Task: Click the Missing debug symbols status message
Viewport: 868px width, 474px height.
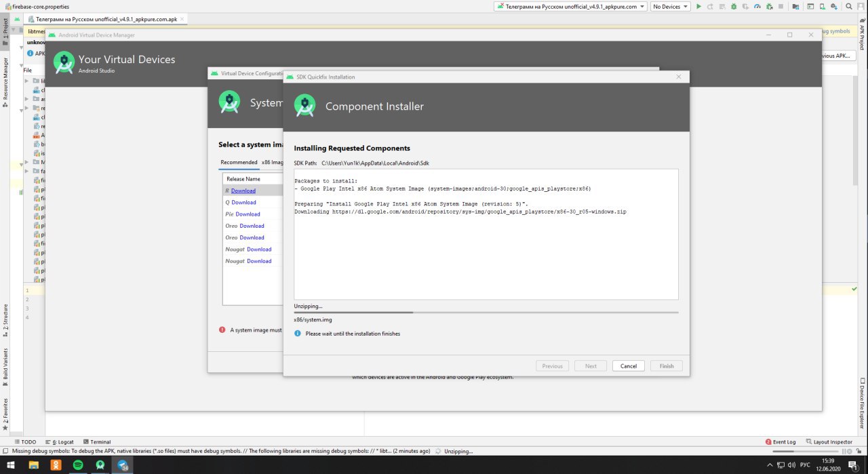Action: pos(221,451)
